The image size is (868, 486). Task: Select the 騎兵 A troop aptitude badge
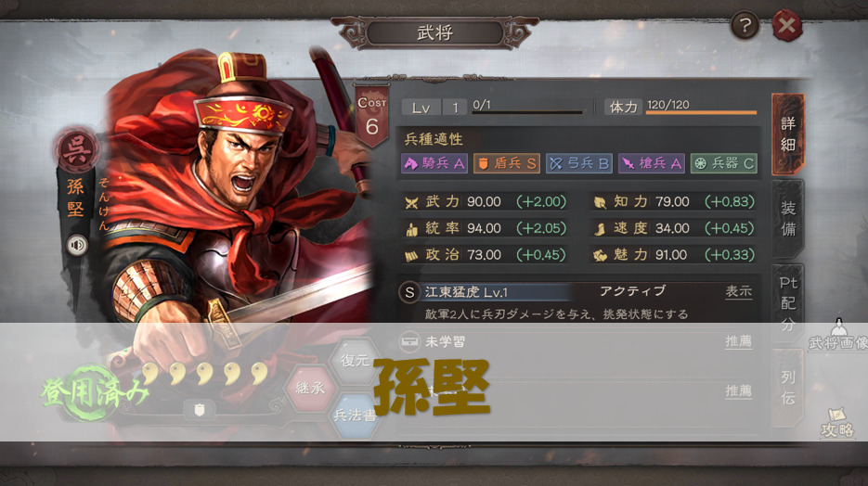tap(434, 163)
